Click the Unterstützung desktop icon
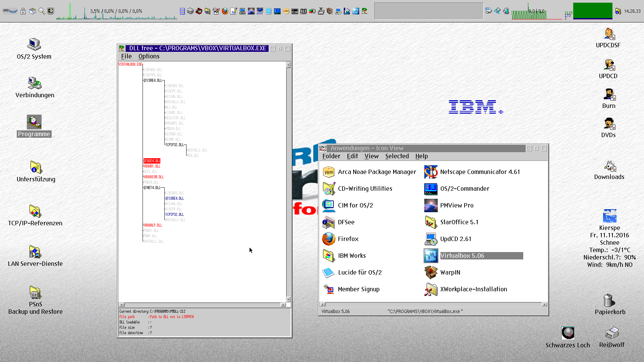644x362 pixels. pyautogui.click(x=36, y=167)
